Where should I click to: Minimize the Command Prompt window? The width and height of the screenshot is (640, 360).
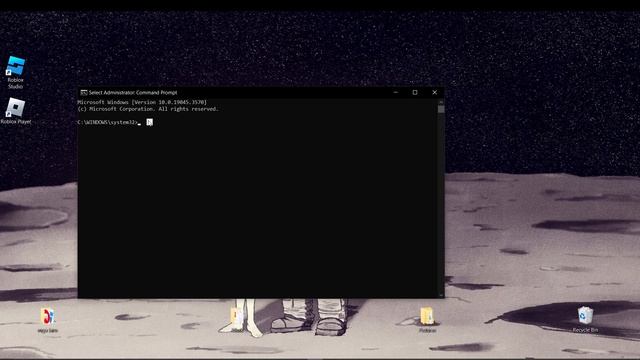(396, 93)
